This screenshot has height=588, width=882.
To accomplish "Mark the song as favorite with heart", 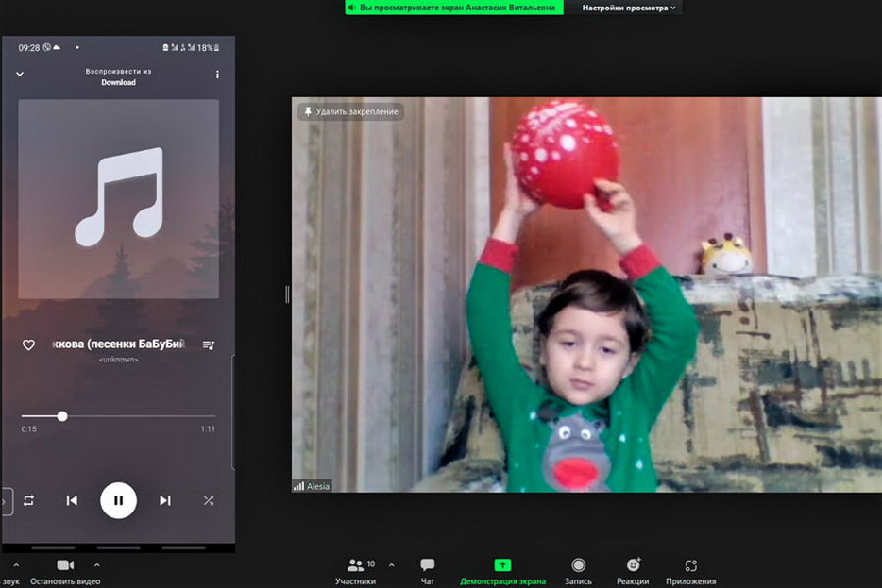I will pos(28,345).
